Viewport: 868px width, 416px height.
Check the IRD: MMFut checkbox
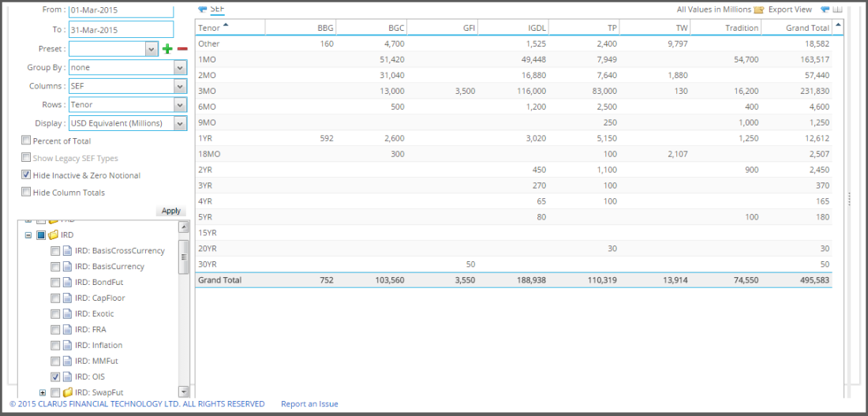[55, 362]
